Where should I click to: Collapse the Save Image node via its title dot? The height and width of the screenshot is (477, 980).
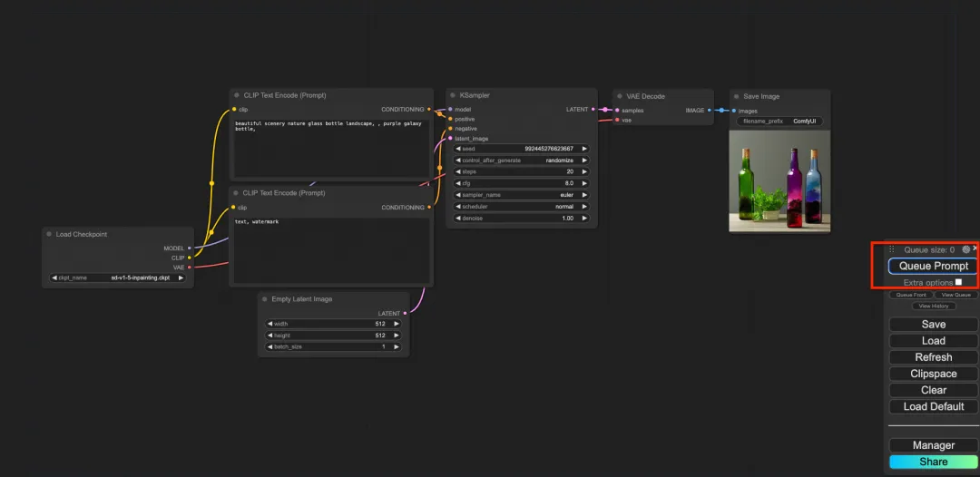pos(736,96)
